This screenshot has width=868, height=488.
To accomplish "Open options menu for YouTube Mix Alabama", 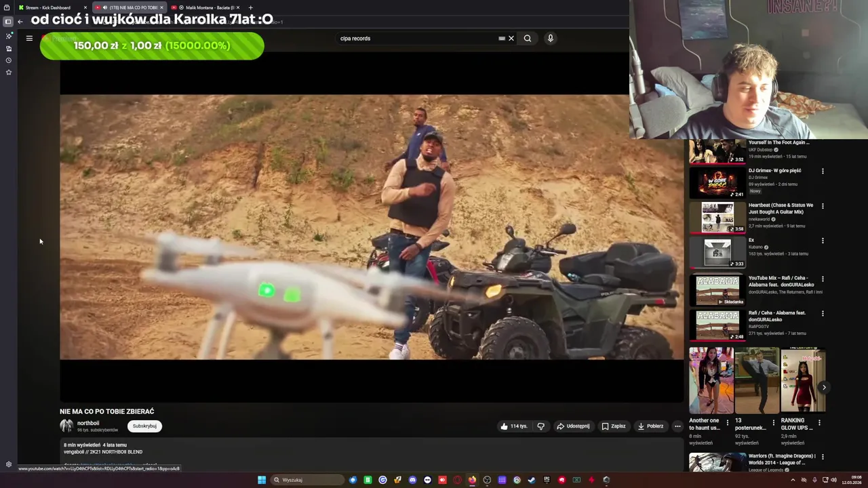I will coord(823,279).
